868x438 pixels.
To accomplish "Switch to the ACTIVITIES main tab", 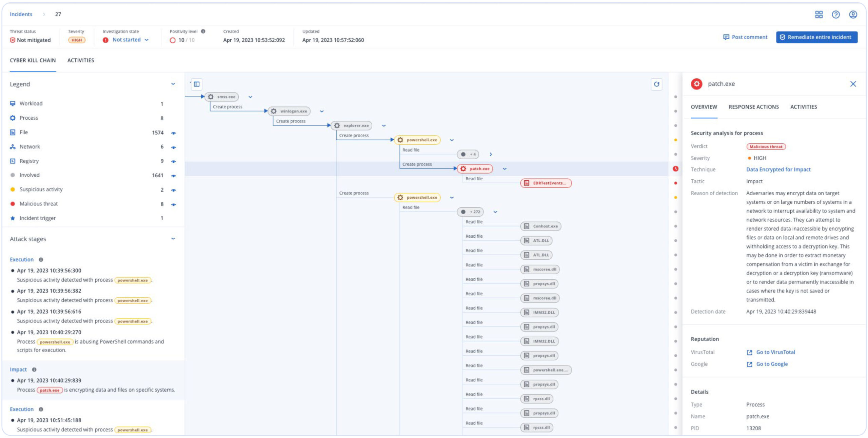I will [x=81, y=60].
